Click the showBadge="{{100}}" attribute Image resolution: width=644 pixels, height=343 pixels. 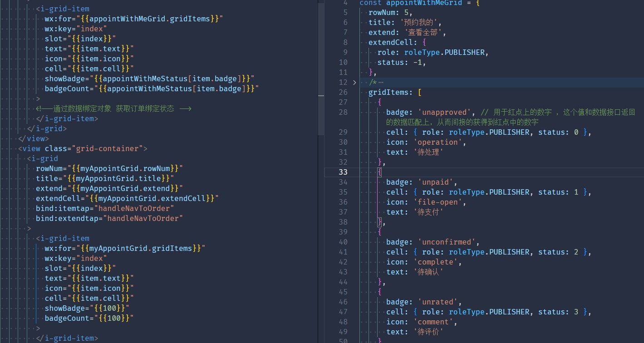87,308
